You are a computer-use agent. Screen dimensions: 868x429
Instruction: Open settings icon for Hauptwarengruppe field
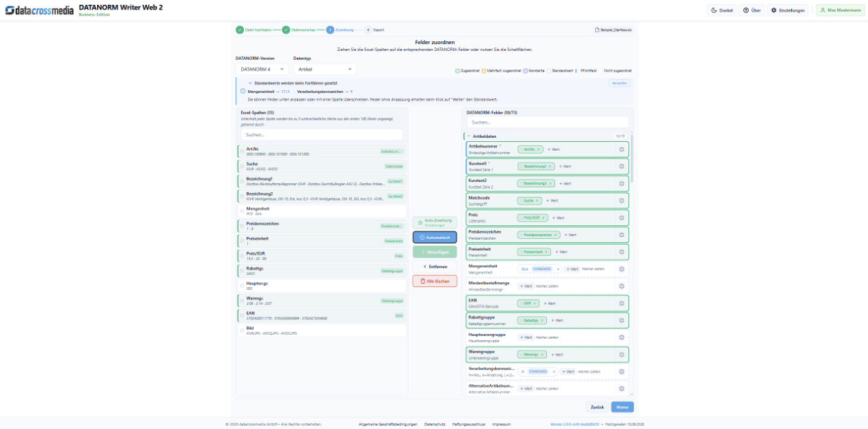coord(621,337)
